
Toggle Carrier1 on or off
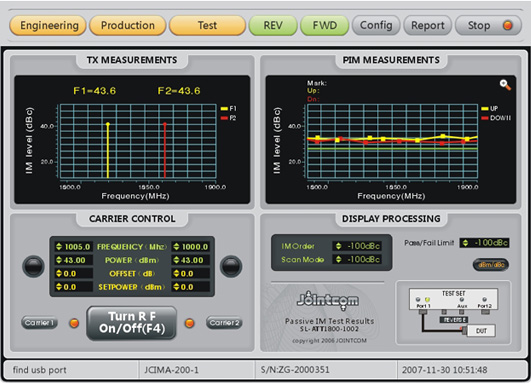coord(39,323)
